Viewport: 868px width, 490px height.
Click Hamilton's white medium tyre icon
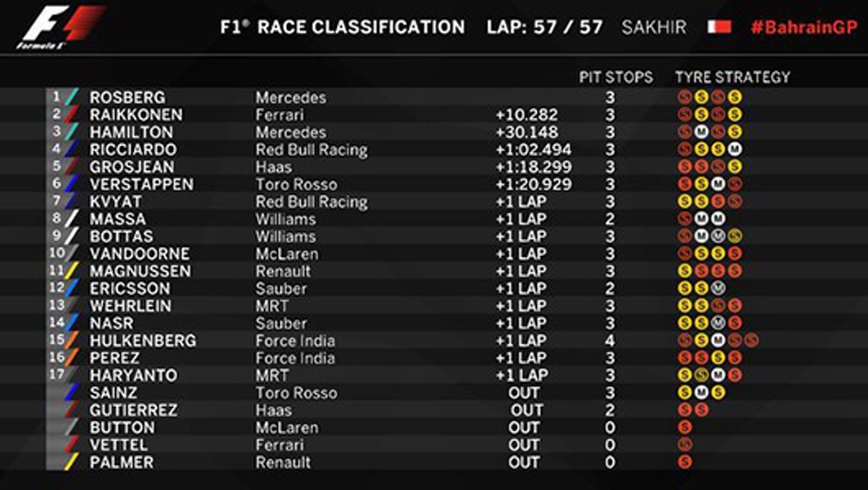click(701, 132)
